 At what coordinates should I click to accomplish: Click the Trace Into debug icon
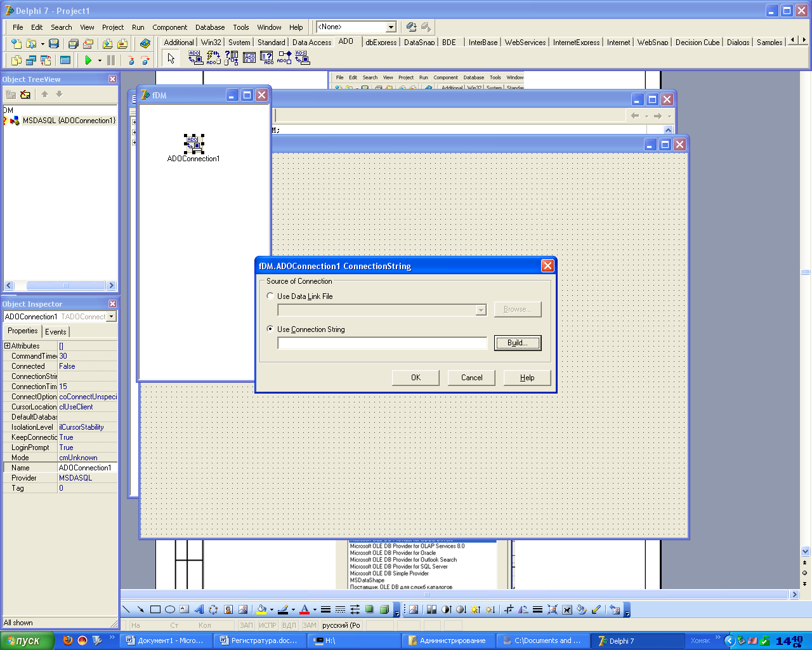click(131, 60)
